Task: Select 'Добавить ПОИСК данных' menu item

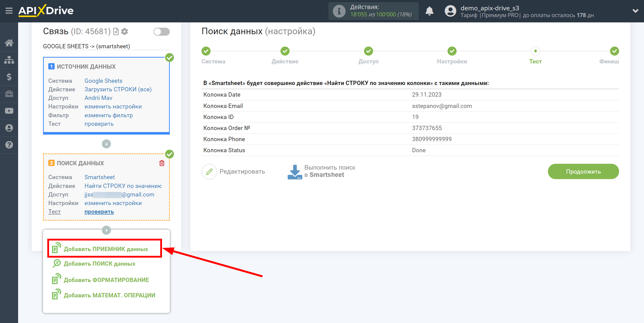Action: click(94, 264)
